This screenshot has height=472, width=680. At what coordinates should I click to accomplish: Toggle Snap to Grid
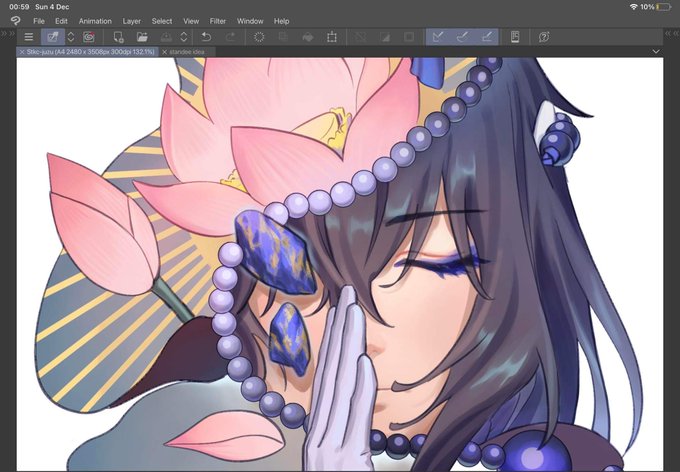pyautogui.click(x=486, y=37)
